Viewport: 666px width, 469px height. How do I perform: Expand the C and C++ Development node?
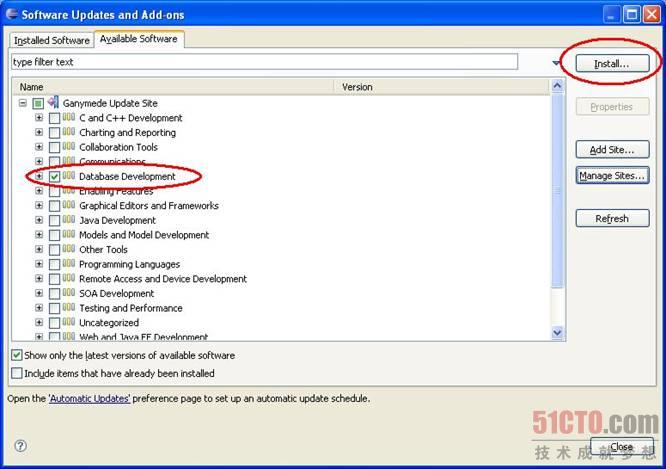pyautogui.click(x=39, y=117)
